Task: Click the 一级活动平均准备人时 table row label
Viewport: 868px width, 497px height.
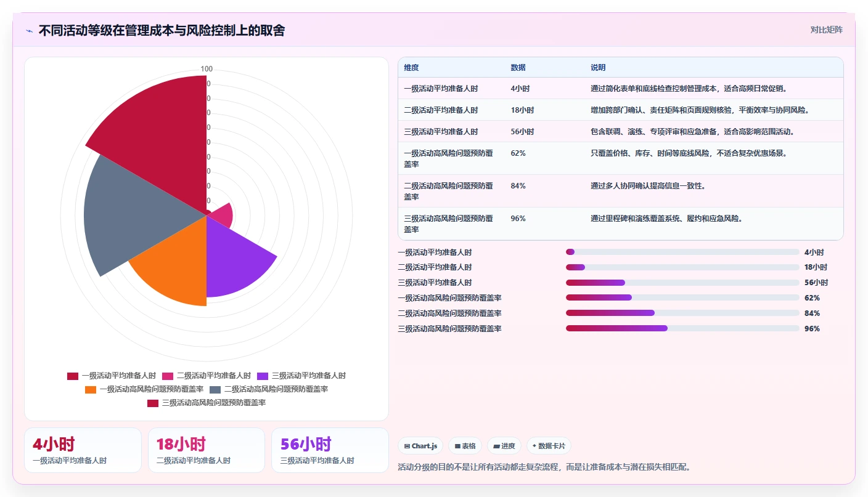Action: click(441, 89)
